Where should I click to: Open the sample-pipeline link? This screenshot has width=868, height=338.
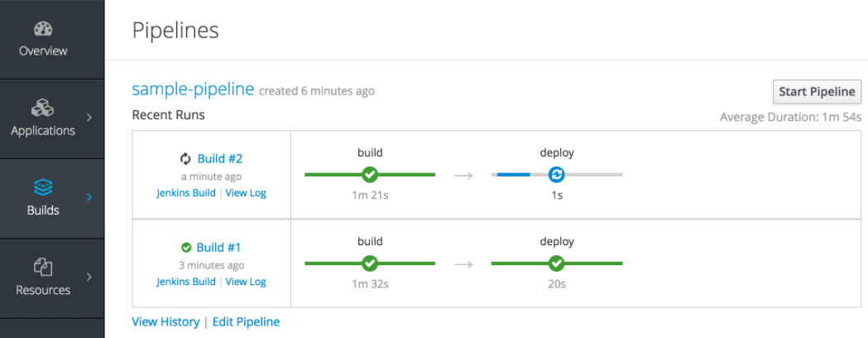193,89
